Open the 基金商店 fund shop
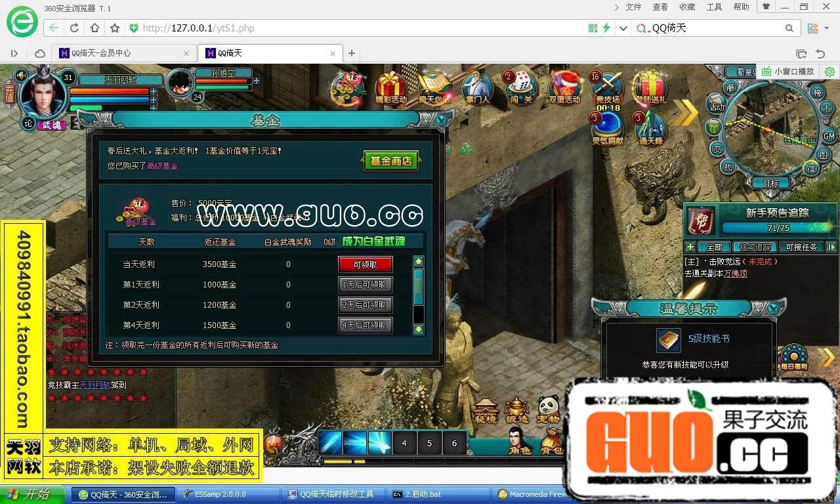This screenshot has height=504, width=840. 391,161
